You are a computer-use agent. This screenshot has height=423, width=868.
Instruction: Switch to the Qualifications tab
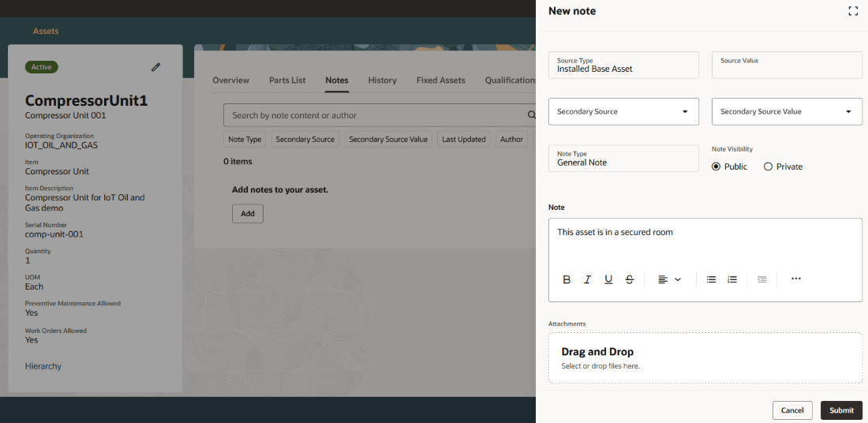[511, 80]
